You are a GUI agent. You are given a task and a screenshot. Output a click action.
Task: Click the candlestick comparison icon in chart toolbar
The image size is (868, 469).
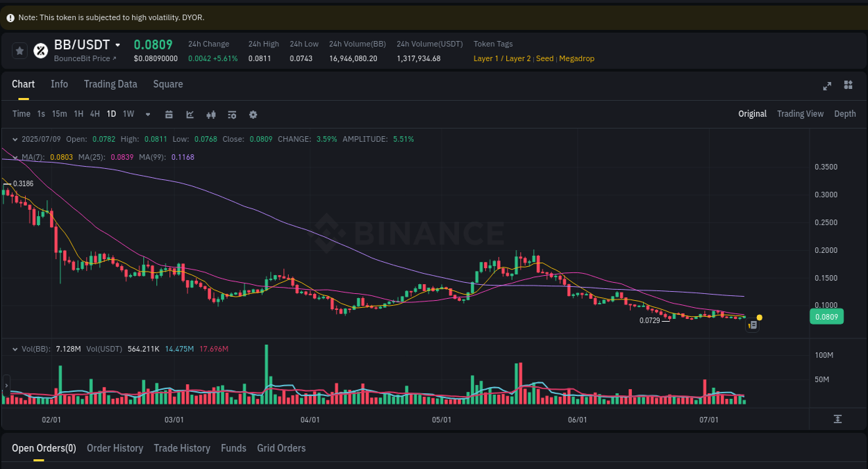211,114
